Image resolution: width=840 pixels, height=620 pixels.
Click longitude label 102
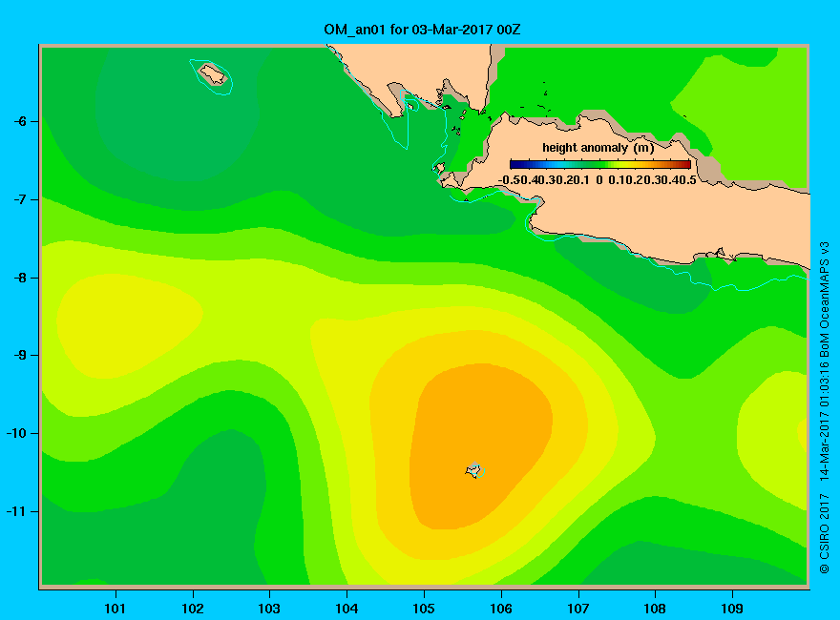point(192,609)
